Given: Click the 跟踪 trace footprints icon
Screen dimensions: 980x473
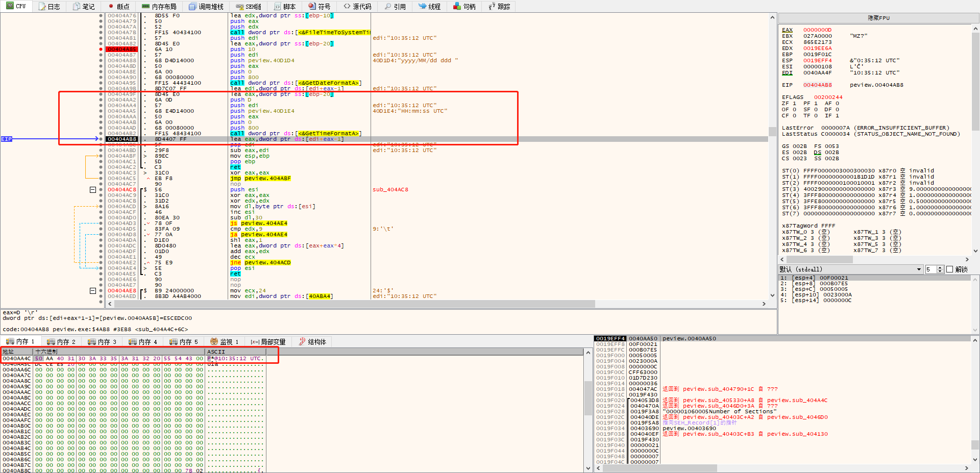Looking at the screenshot, I should tap(492, 7).
